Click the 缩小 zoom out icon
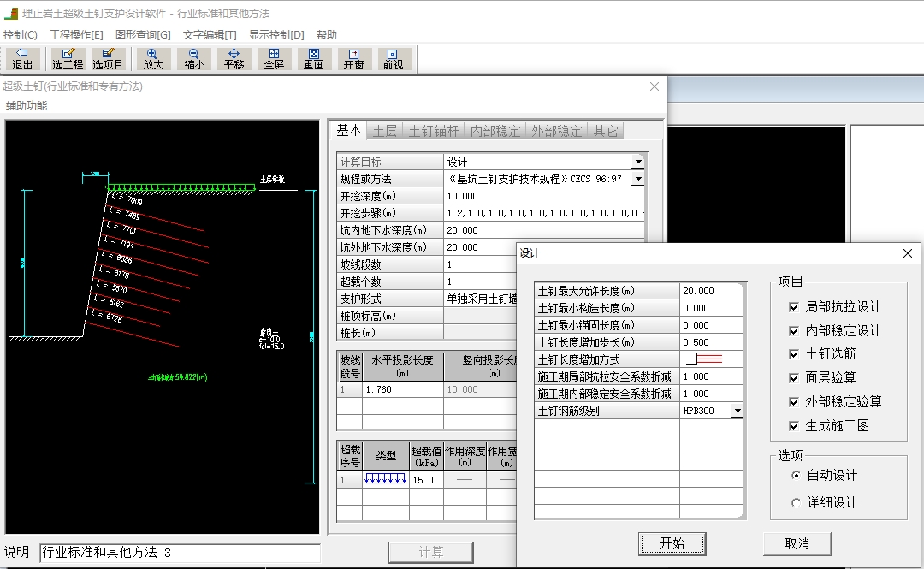Image resolution: width=924 pixels, height=569 pixels. pos(194,58)
